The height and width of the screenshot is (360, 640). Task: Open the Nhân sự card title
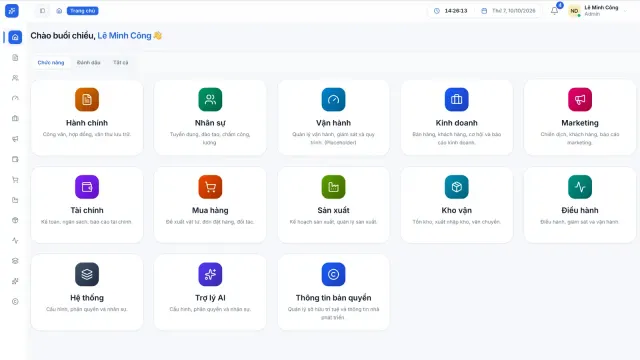coord(210,123)
